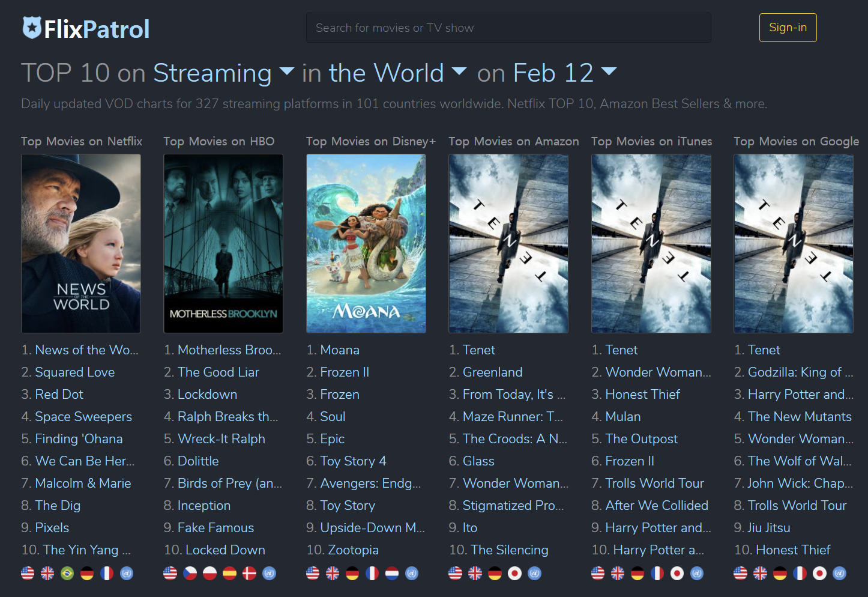
Task: Open Fake Famous in HBO list
Action: 216,528
